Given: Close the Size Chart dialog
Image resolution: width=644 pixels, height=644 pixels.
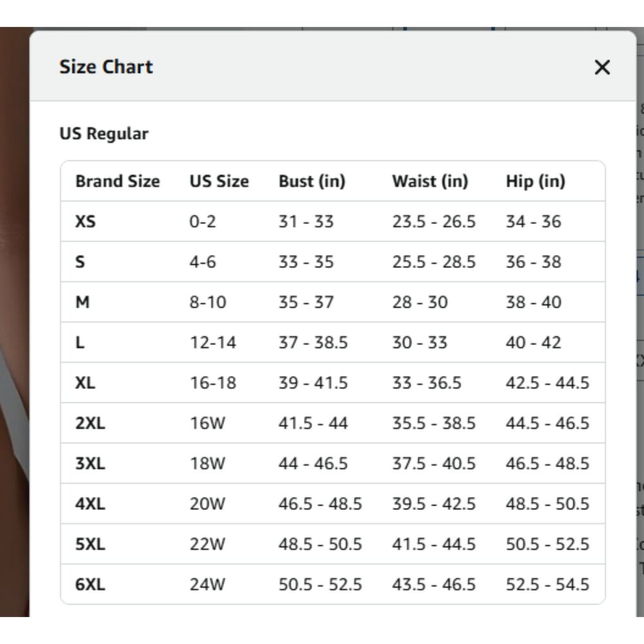Looking at the screenshot, I should (x=601, y=67).
